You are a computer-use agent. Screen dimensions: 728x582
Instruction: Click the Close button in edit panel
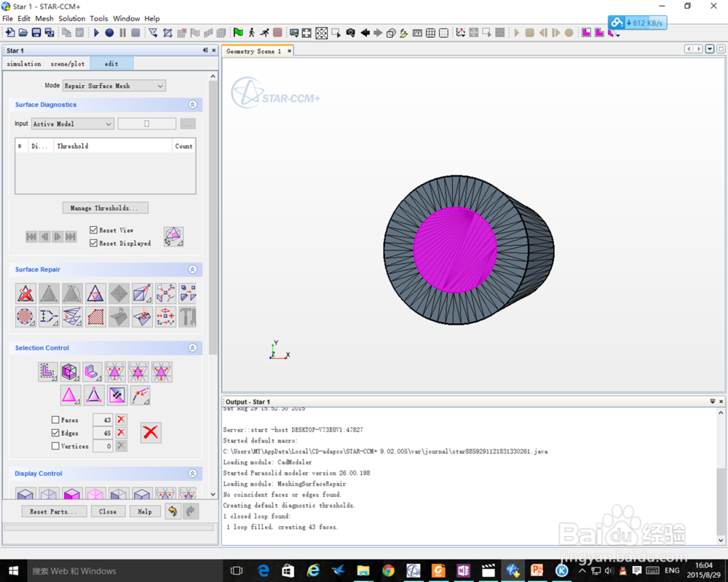(x=108, y=511)
